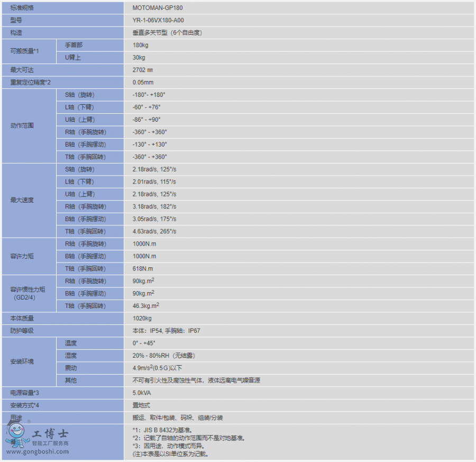Click the 3.05rad/s, 175°/s speed value
The image size is (476, 462).
click(154, 219)
